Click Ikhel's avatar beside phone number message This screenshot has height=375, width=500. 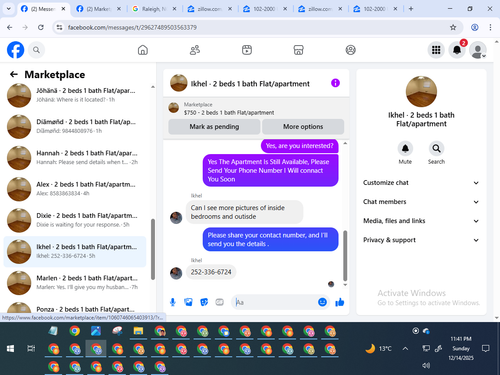point(176,273)
